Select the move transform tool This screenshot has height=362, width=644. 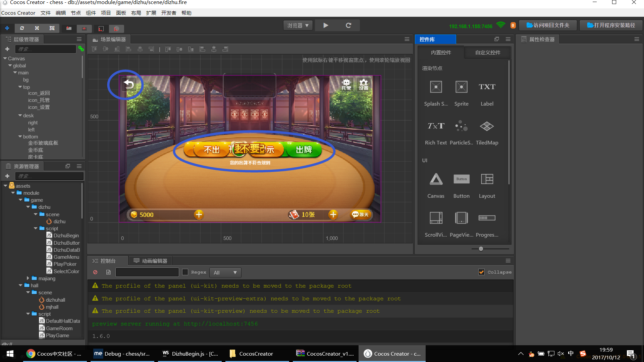pyautogui.click(x=7, y=28)
